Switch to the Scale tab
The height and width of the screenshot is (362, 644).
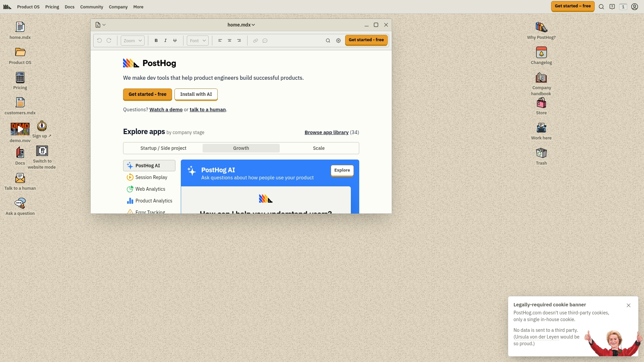pos(319,148)
